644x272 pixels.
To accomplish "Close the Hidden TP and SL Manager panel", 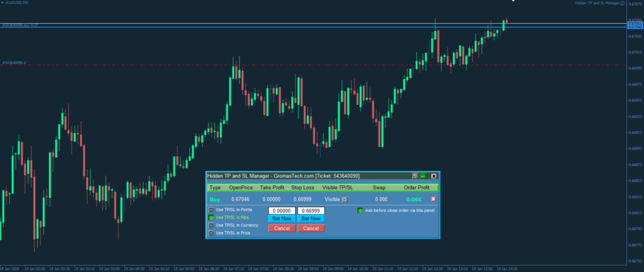I will (434, 176).
